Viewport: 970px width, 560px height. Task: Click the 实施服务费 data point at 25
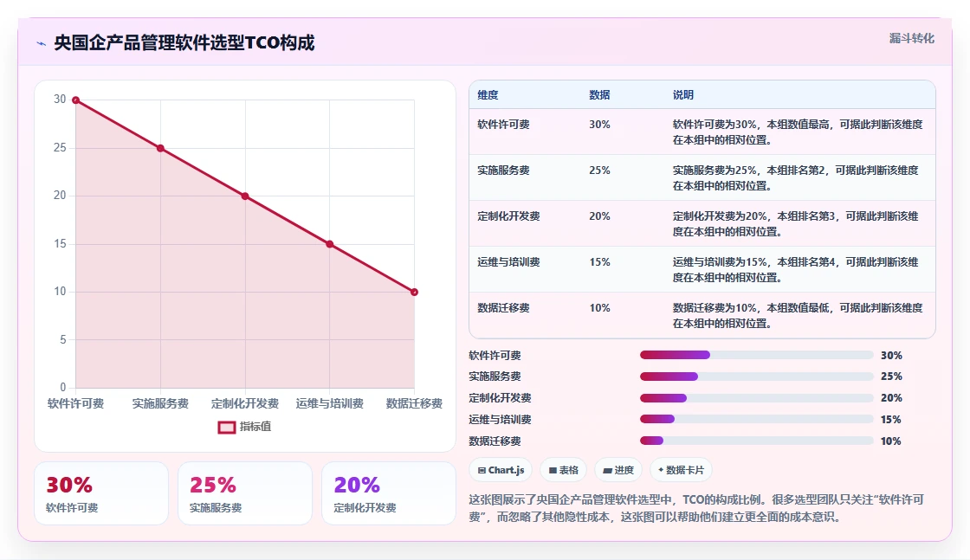(x=160, y=148)
